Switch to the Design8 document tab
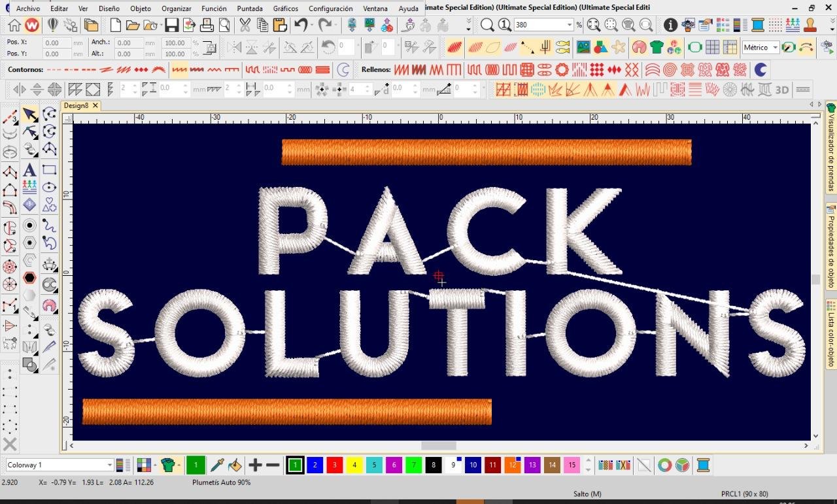 tap(76, 105)
